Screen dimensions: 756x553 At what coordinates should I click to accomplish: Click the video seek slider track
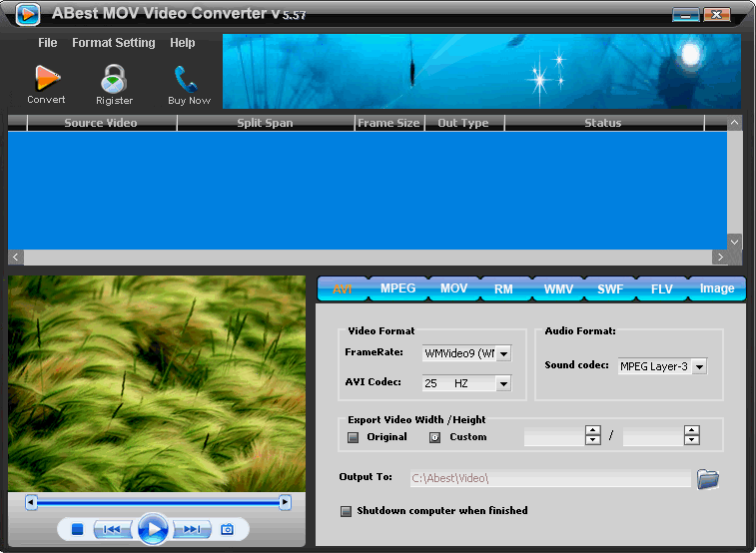coord(158,502)
